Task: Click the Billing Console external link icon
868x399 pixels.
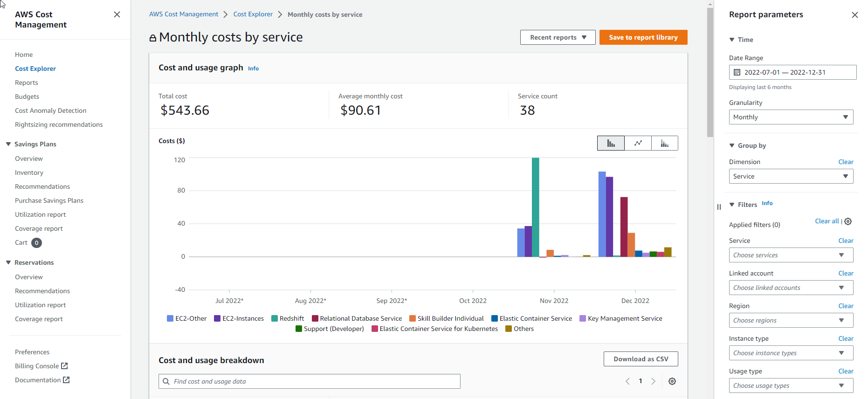Action: (64, 366)
